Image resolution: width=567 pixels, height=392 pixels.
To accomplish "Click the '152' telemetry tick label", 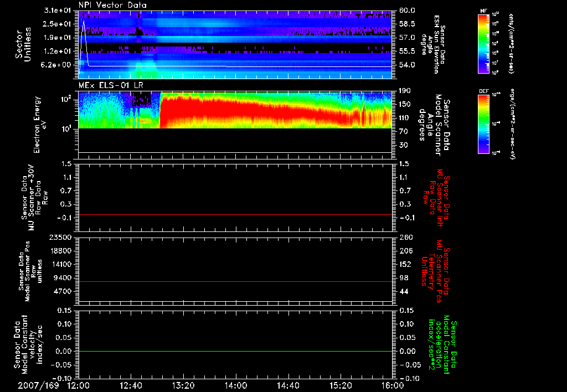I will (405, 264).
